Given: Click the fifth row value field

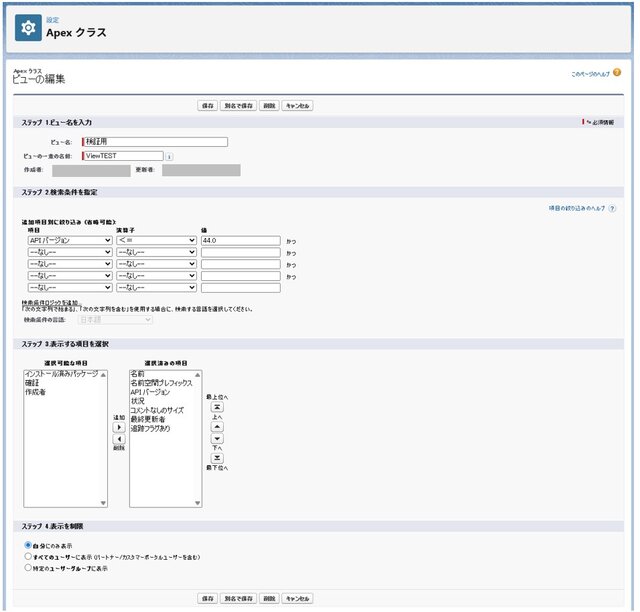Looking at the screenshot, I should (x=241, y=288).
